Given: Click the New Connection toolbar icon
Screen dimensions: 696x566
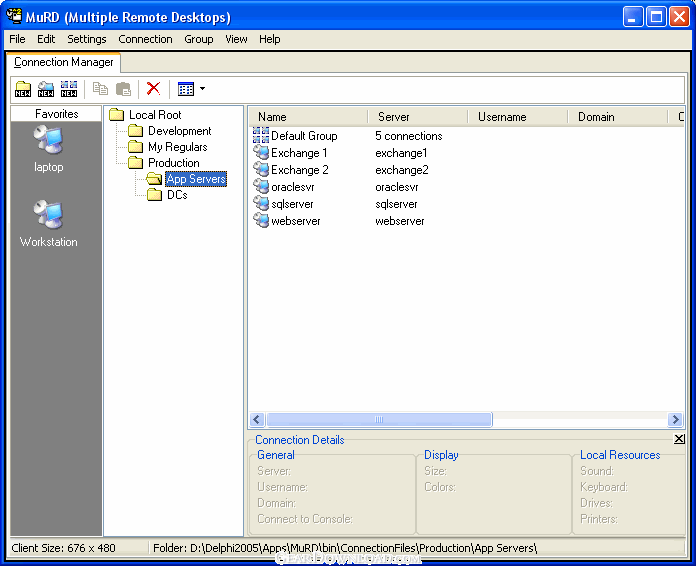Looking at the screenshot, I should (46, 89).
